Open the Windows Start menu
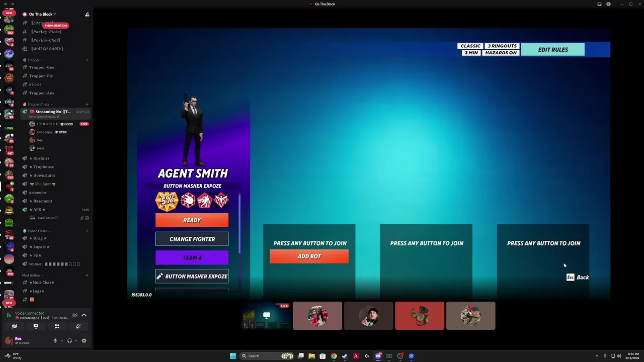 coord(233,356)
